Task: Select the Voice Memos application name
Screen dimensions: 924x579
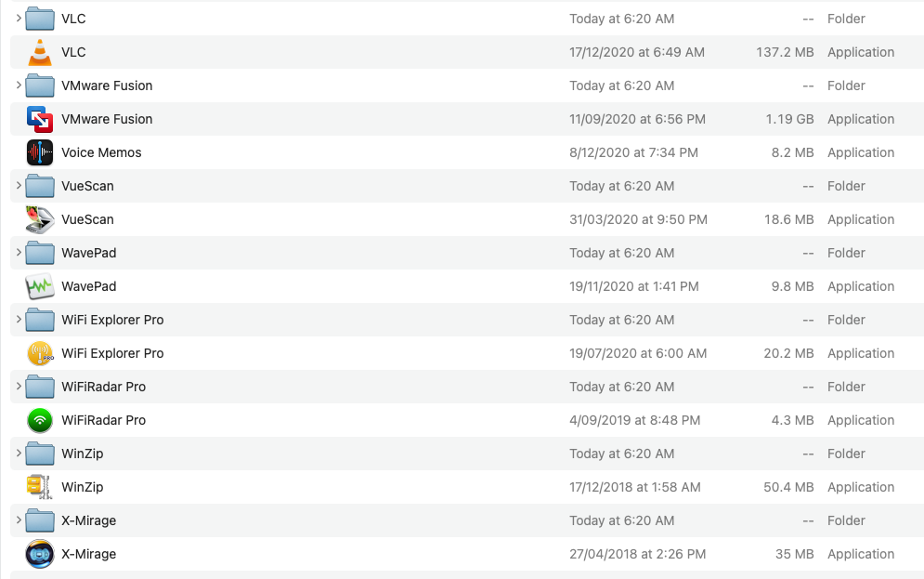Action: coord(101,152)
